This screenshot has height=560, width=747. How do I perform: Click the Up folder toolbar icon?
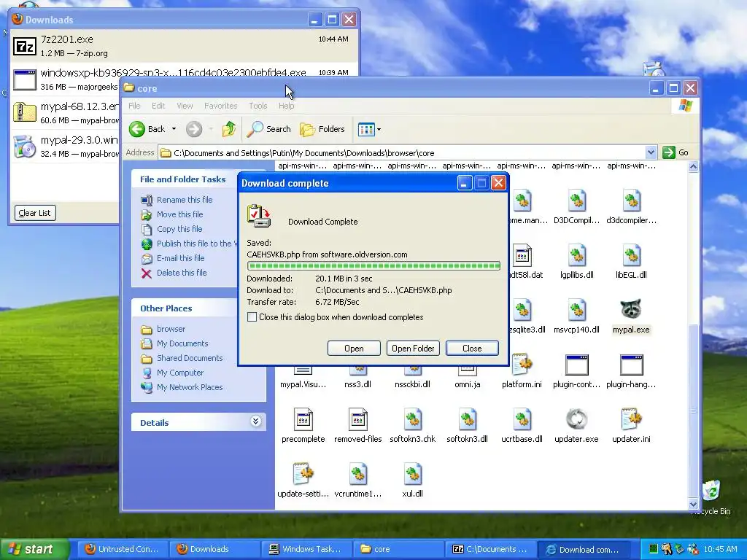[229, 129]
